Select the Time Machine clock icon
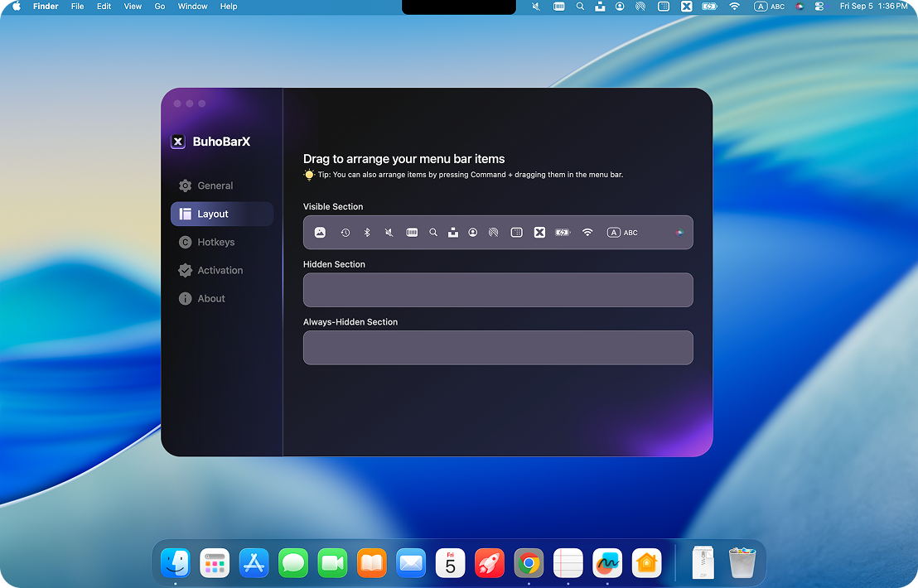This screenshot has width=918, height=588. pyautogui.click(x=345, y=232)
